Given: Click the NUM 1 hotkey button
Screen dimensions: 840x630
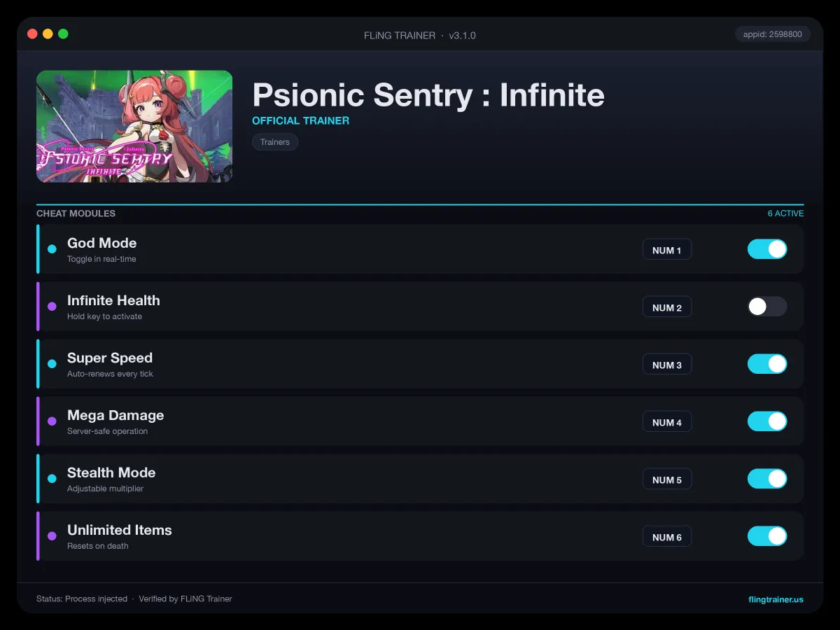Looking at the screenshot, I should point(667,250).
